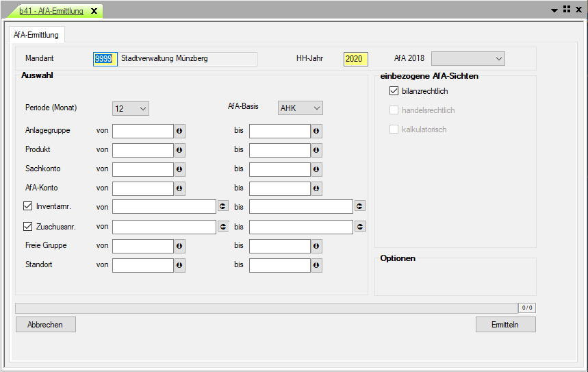588x372 pixels.
Task: Toggle the Inventarnr. checkbox
Action: coord(28,206)
